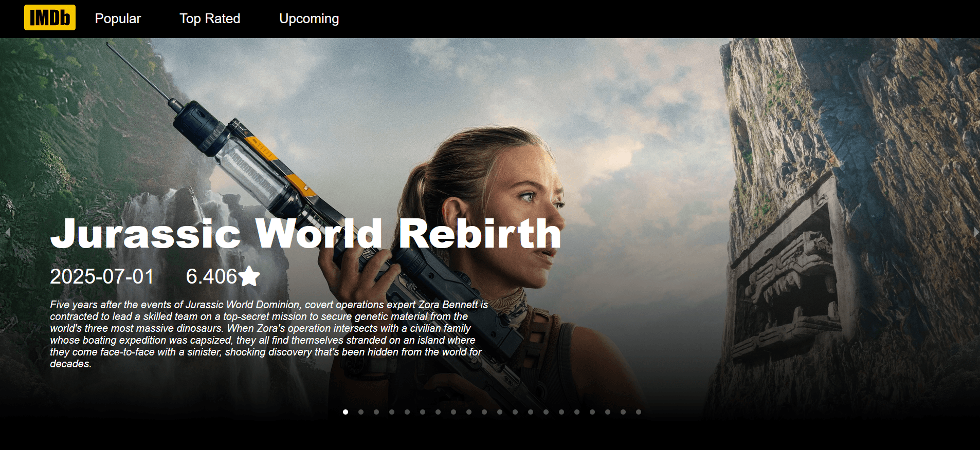Jump to the second carousel slide dot

coord(361,412)
